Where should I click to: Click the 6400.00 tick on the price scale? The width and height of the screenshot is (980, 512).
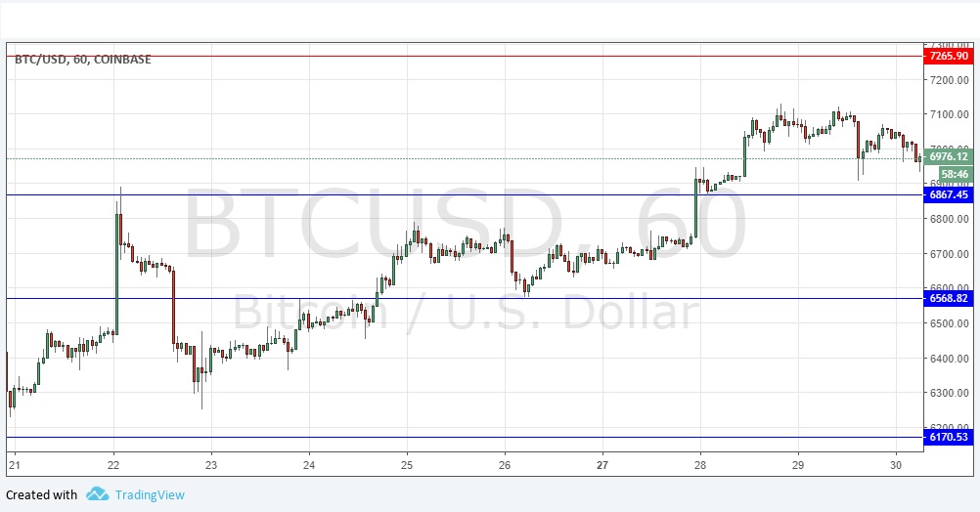949,359
